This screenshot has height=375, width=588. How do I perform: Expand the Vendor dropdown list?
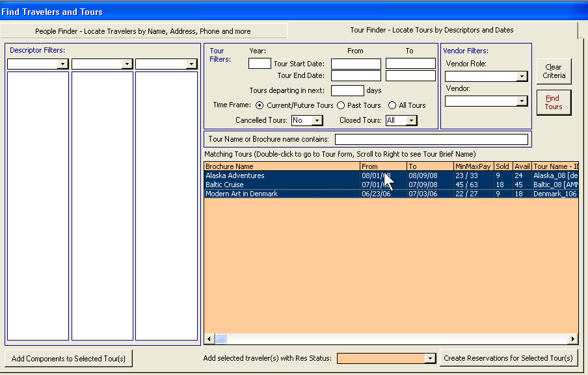coord(522,101)
